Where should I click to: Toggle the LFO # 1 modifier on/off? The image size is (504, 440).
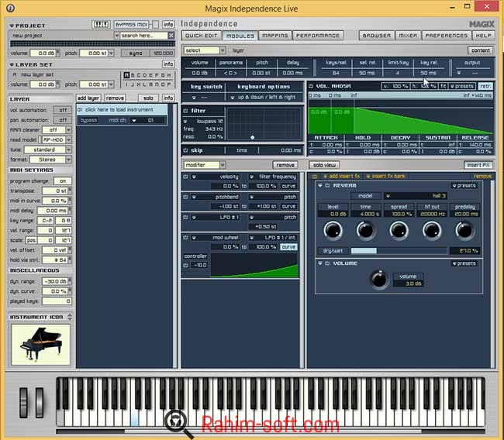pos(185,218)
